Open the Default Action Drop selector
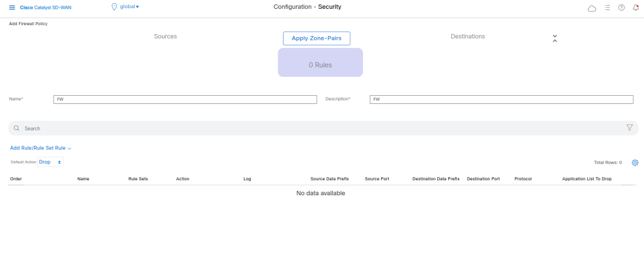644x264 pixels. point(50,162)
